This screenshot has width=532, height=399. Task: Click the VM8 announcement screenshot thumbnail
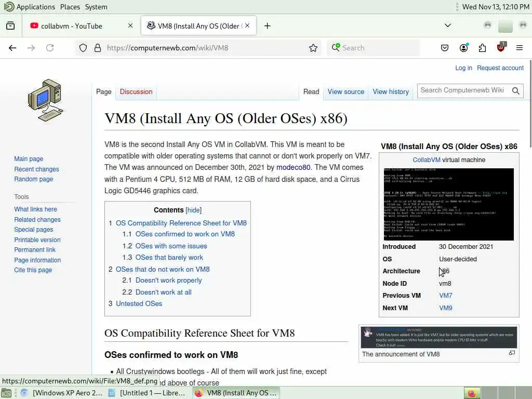[438, 337]
